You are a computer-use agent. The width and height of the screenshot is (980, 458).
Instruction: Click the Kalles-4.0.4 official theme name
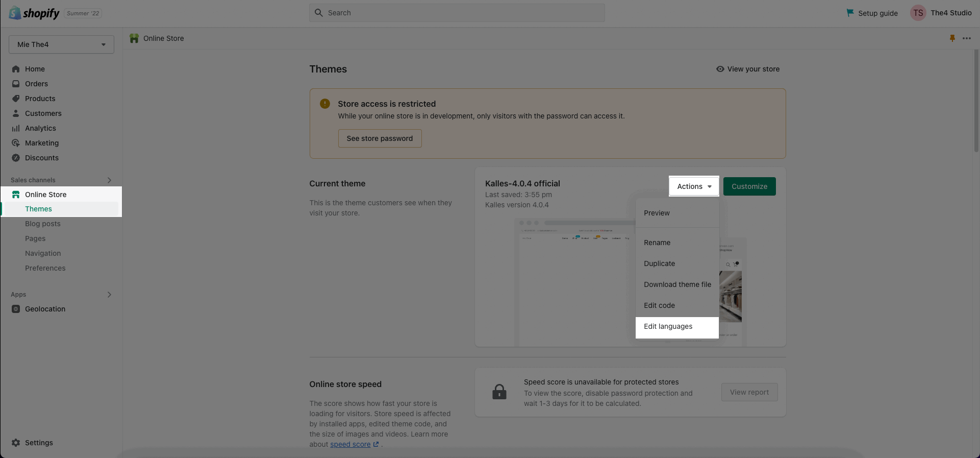[x=522, y=183]
